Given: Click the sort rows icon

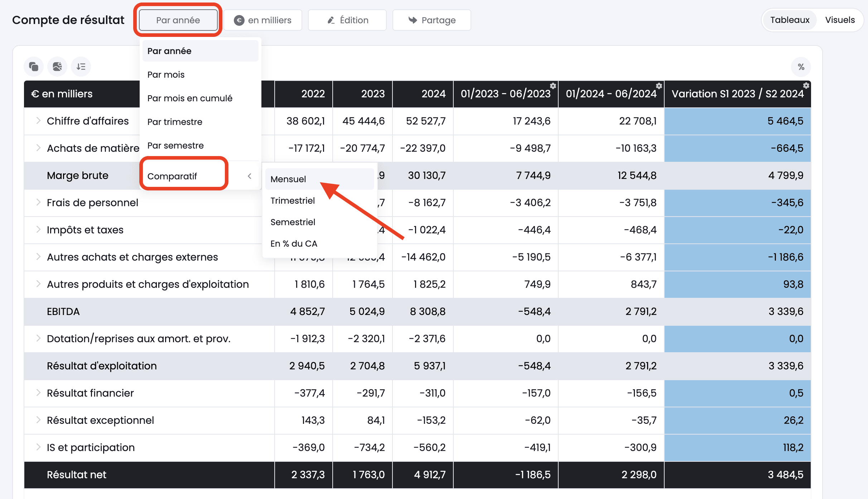Looking at the screenshot, I should [x=81, y=67].
